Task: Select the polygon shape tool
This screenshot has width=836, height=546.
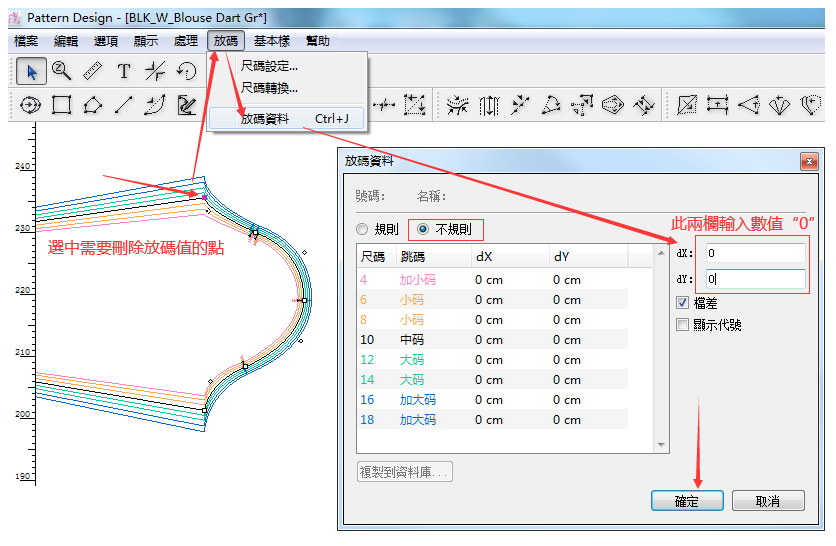Action: pyautogui.click(x=92, y=104)
